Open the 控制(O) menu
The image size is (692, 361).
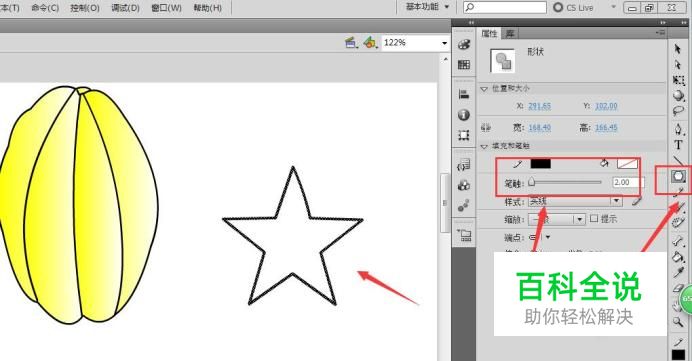click(85, 8)
